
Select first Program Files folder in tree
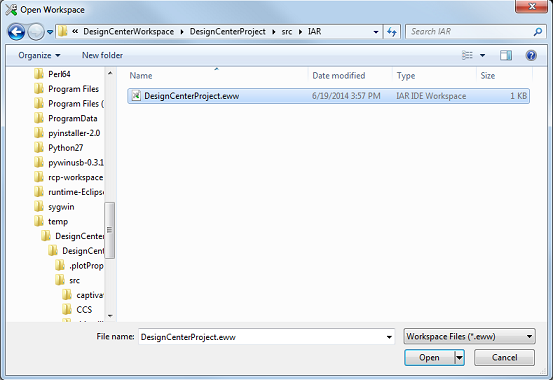pos(73,89)
